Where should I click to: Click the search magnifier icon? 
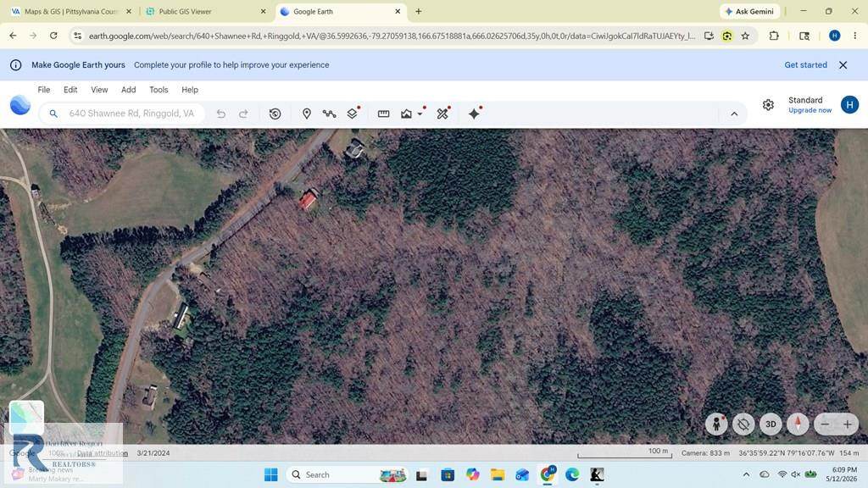click(53, 114)
